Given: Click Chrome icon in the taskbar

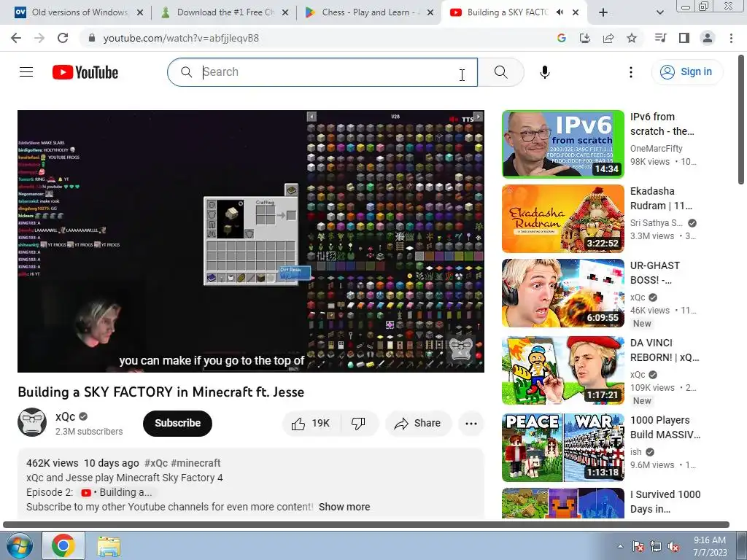Looking at the screenshot, I should tap(63, 545).
